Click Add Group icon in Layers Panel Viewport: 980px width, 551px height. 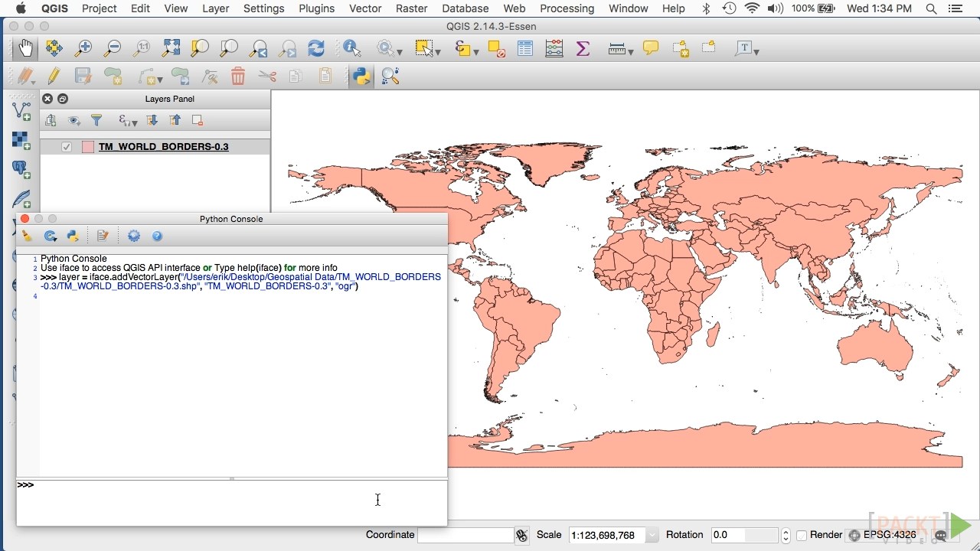click(51, 120)
